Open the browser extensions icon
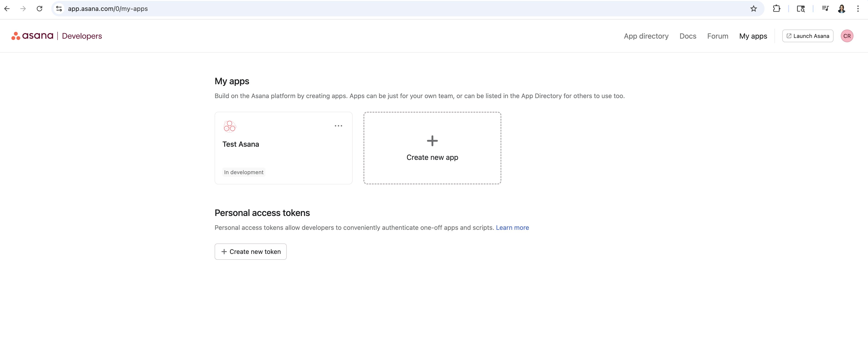 pyautogui.click(x=777, y=8)
